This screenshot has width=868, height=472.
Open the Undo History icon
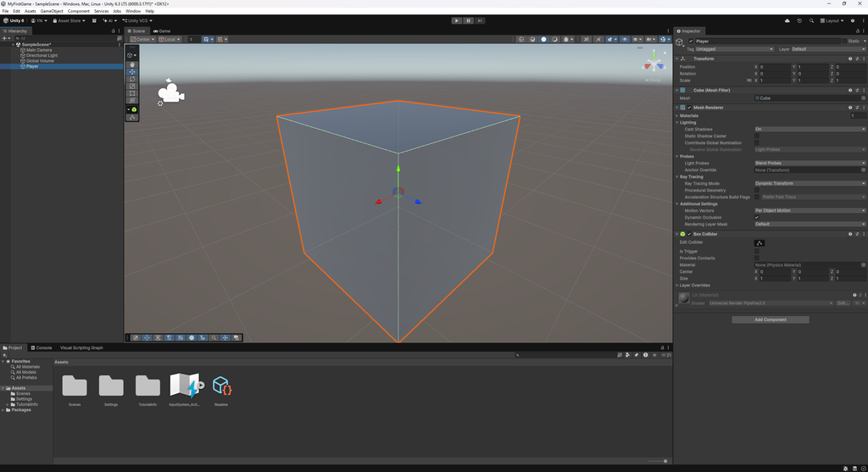[799, 20]
